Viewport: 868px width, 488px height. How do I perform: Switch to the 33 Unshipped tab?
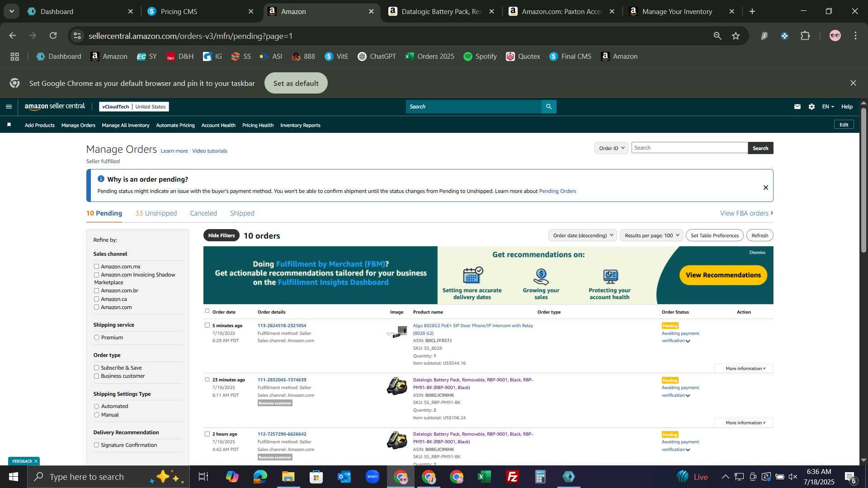coord(156,213)
